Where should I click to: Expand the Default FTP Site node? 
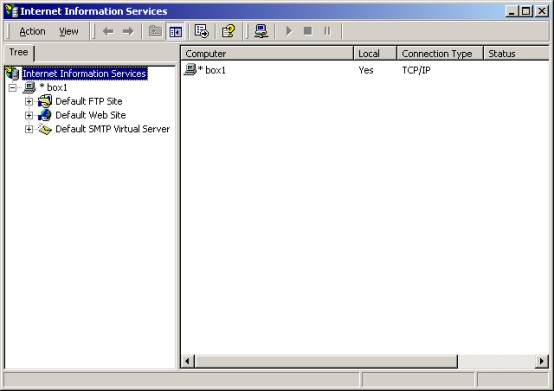pos(29,102)
